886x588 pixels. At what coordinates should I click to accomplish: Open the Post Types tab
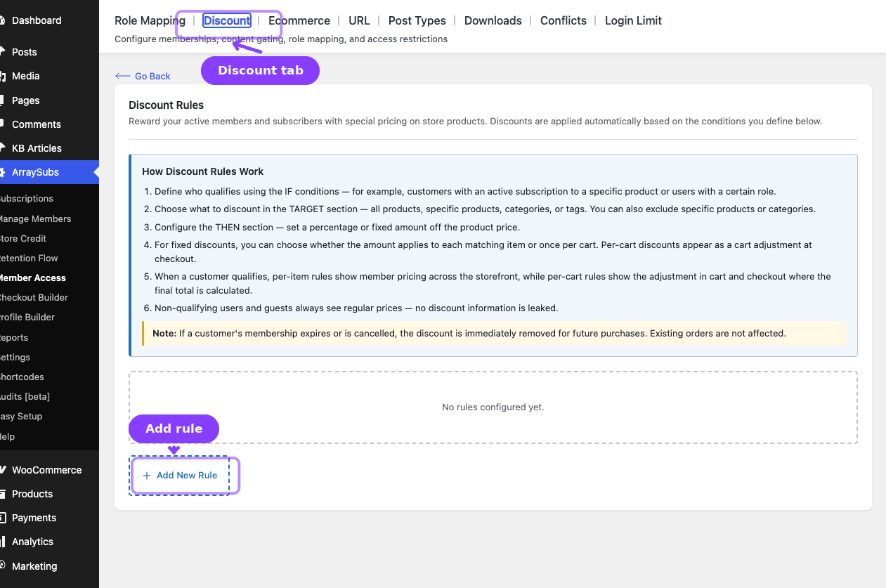(x=417, y=20)
